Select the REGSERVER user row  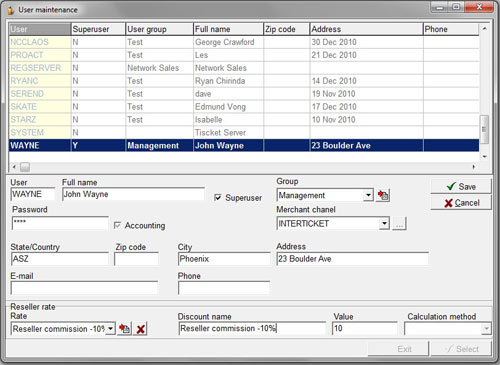tap(244, 68)
